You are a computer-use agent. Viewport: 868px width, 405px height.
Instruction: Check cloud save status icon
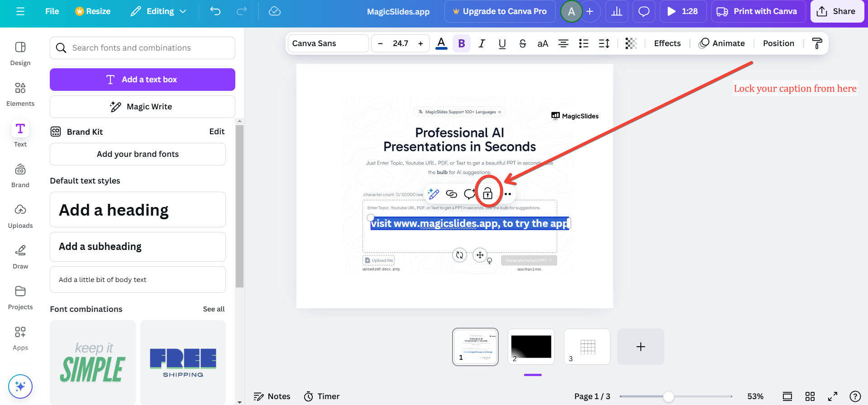tap(275, 11)
